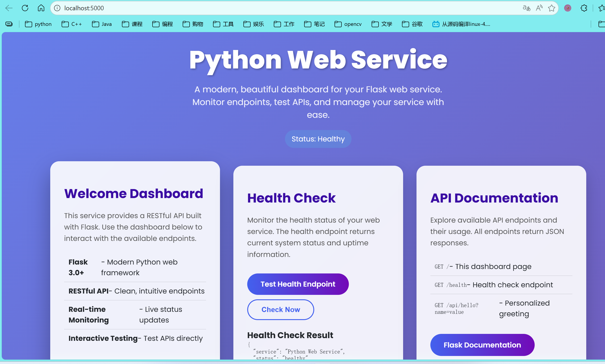Open the Java bookmarks folder
Image resolution: width=605 pixels, height=364 pixels.
[x=102, y=24]
